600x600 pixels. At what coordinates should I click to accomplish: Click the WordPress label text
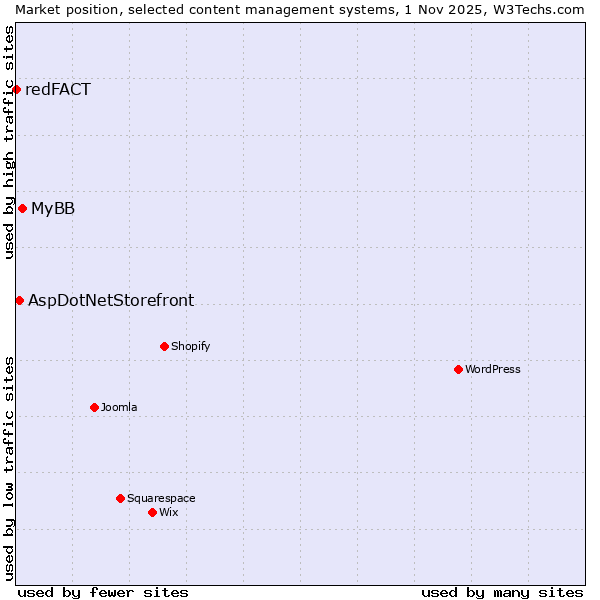493,369
